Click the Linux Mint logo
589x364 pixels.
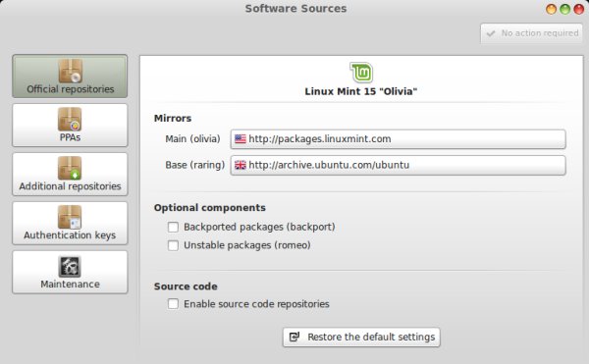pyautogui.click(x=361, y=73)
